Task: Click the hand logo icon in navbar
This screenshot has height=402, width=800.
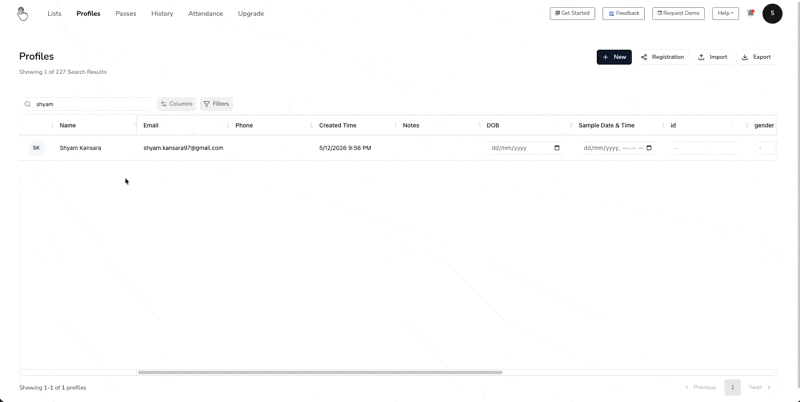Action: pyautogui.click(x=22, y=14)
